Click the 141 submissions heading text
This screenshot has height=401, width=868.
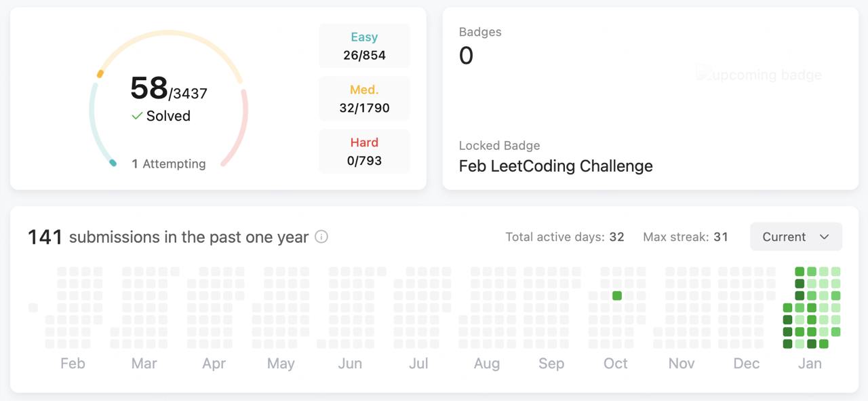tap(167, 237)
